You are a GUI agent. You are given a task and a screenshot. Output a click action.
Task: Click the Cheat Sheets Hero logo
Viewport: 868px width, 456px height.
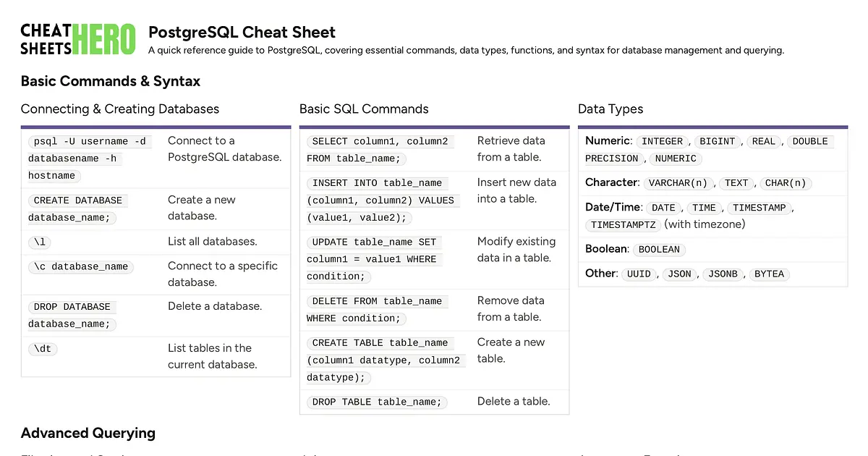point(78,39)
